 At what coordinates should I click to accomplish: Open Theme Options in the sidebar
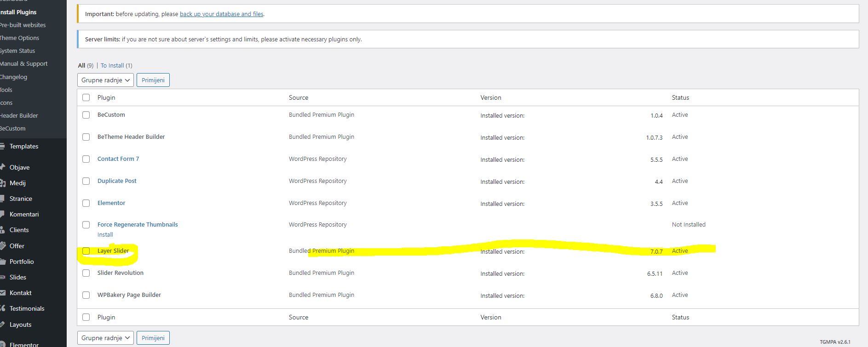(x=20, y=38)
